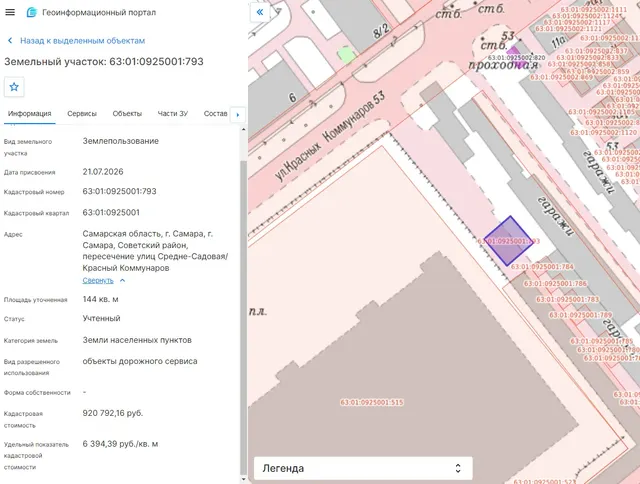Click parcel label 63:01:0925002:820 on map

tap(517, 58)
